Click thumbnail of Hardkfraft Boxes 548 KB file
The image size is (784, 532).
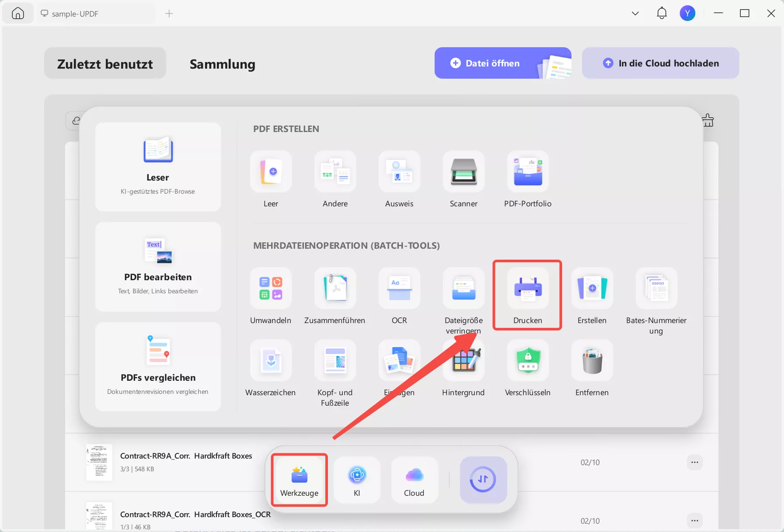99,462
